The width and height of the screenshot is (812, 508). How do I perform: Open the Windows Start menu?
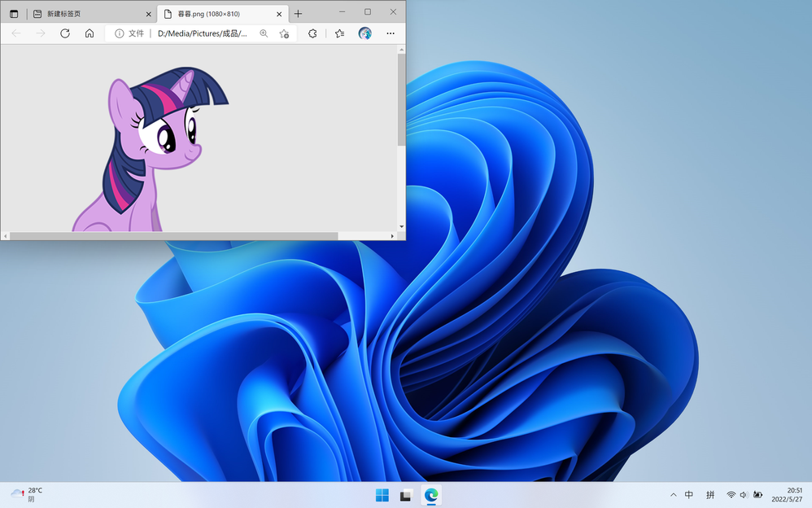[x=382, y=496]
